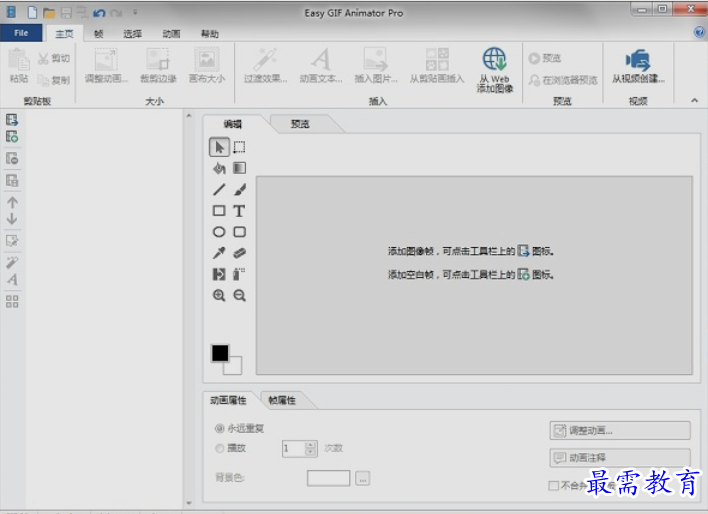Viewport: 708px width, 514px height.
Task: Open the 从 Web 添加图像 ribbon button
Action: tap(495, 70)
